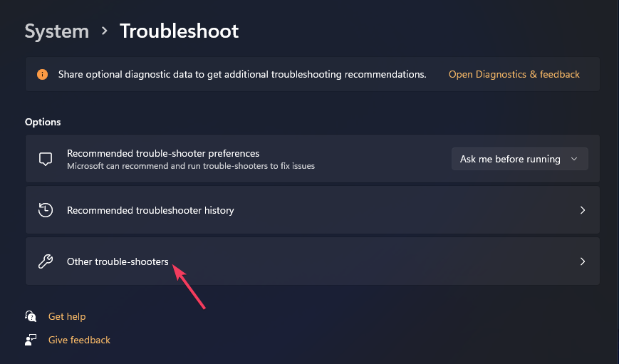Open Recommended troubleshooter history
Viewport: 619px width, 364px height.
pyautogui.click(x=313, y=210)
